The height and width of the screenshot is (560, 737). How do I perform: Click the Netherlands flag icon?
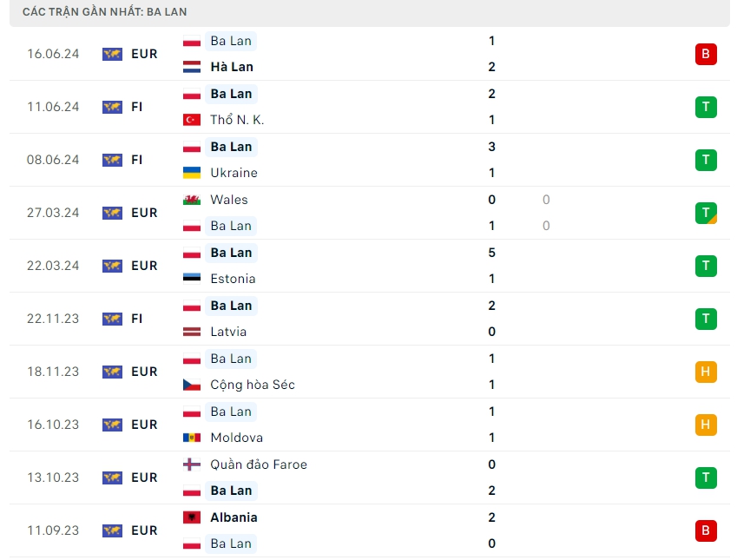click(x=192, y=67)
